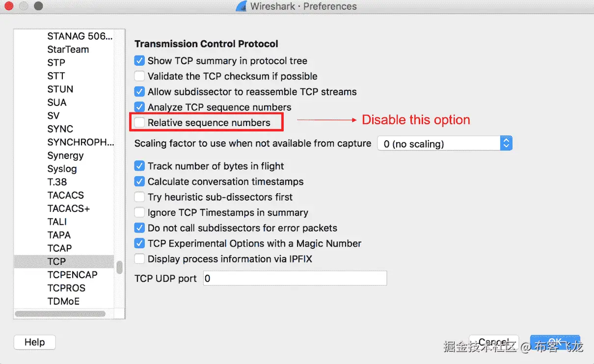Click the protocol list vertical scrollbar
Image resolution: width=594 pixels, height=364 pixels.
(x=119, y=268)
